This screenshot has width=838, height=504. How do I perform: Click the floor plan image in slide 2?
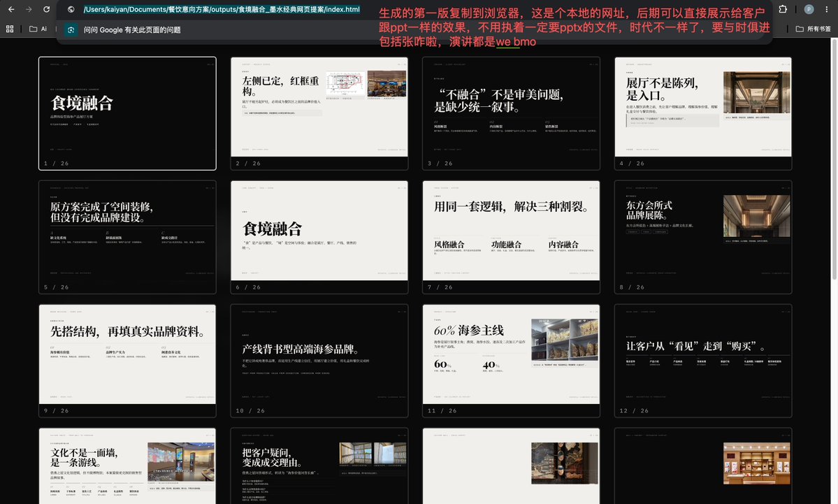coord(345,83)
